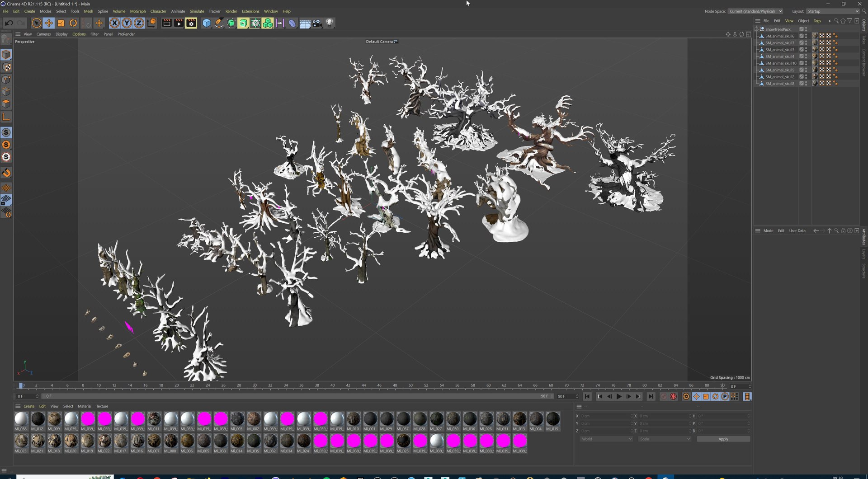Open the Layout Startup dropdown

click(x=833, y=11)
